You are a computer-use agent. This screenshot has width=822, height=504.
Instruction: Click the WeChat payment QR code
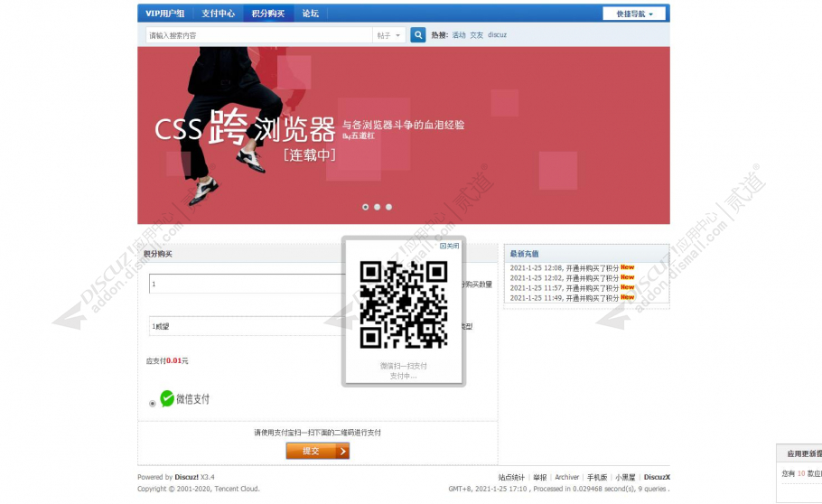click(x=404, y=304)
